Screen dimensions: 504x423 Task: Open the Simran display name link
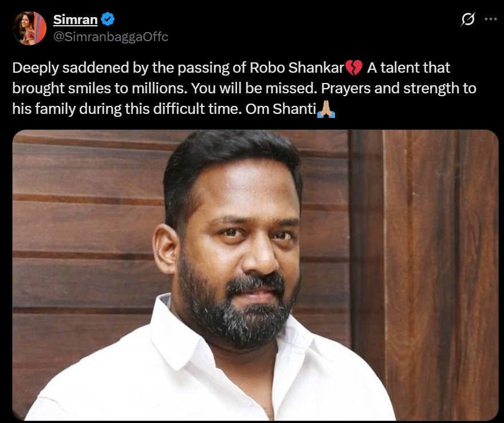click(x=75, y=19)
